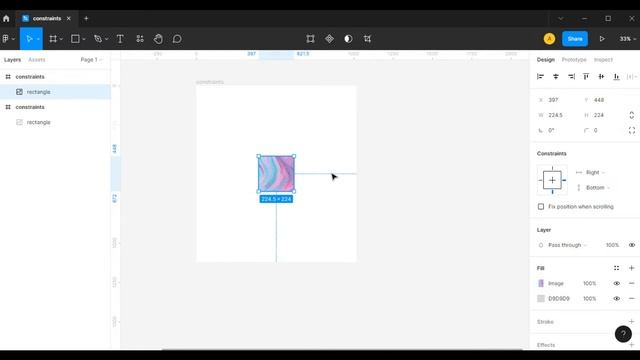Align selection to the right
This screenshot has height=360, width=640.
pos(571,76)
